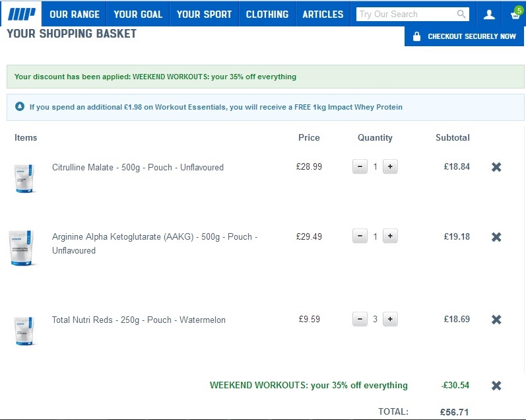Screen dimensions: 526x420
Task: Open the Clothing menu
Action: 267,14
